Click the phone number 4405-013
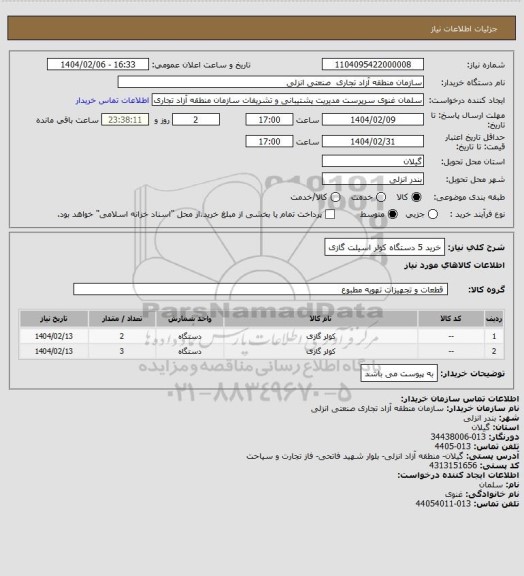 point(453,446)
